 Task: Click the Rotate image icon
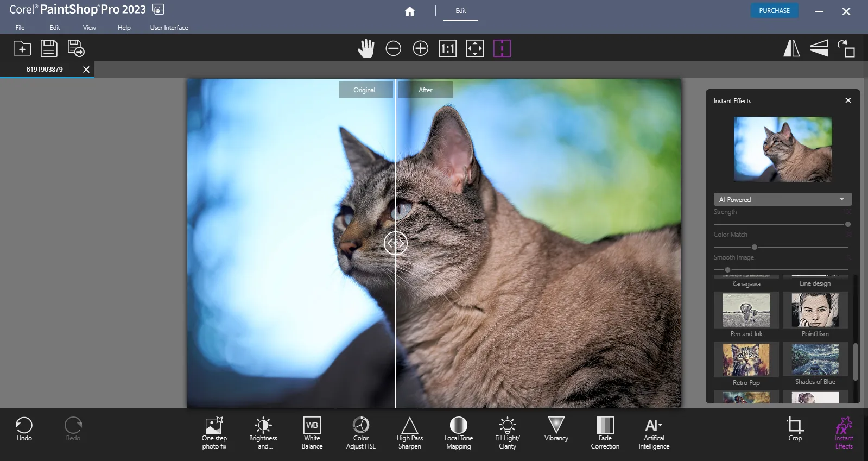(x=846, y=49)
